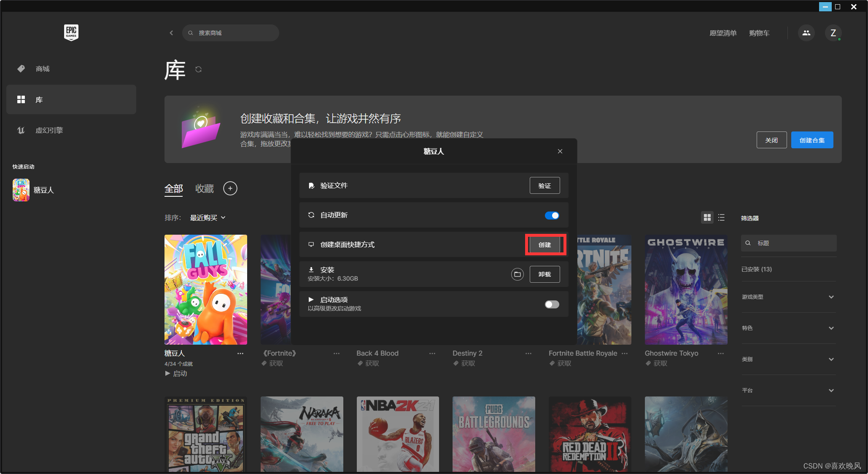Click the 商城 store tag icon
This screenshot has height=474, width=868.
pos(21,69)
